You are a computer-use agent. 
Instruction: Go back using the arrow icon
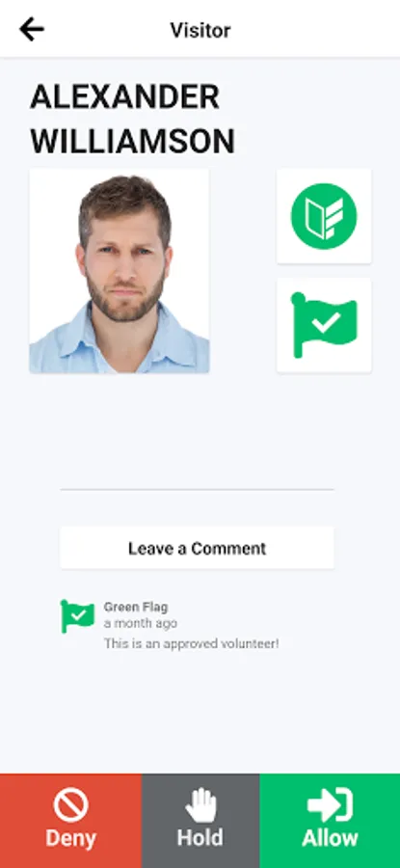32,29
